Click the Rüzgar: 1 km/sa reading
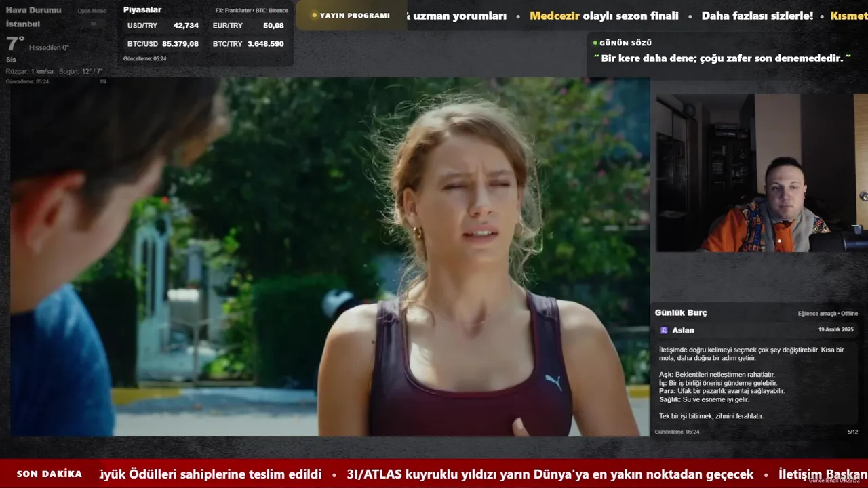The image size is (868, 488). 30,71
